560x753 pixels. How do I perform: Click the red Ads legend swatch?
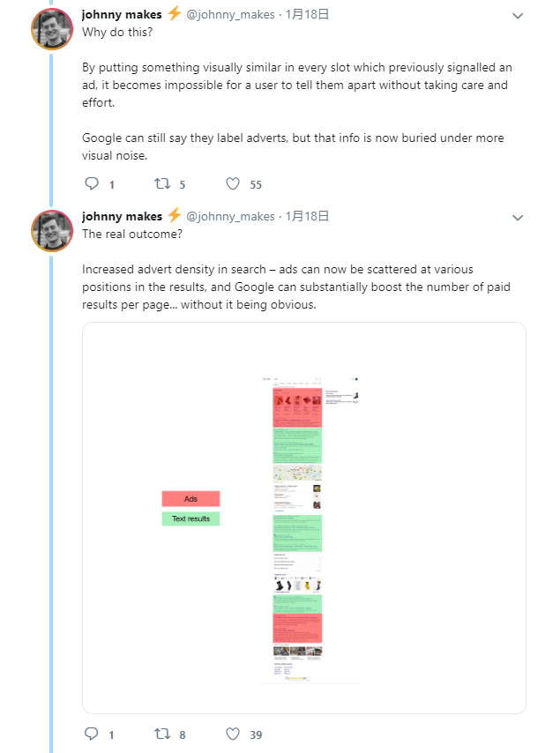190,498
